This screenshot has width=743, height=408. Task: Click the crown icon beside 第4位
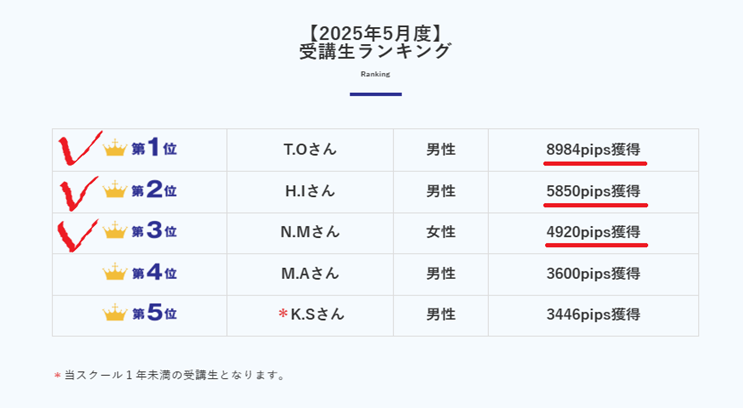tap(115, 272)
